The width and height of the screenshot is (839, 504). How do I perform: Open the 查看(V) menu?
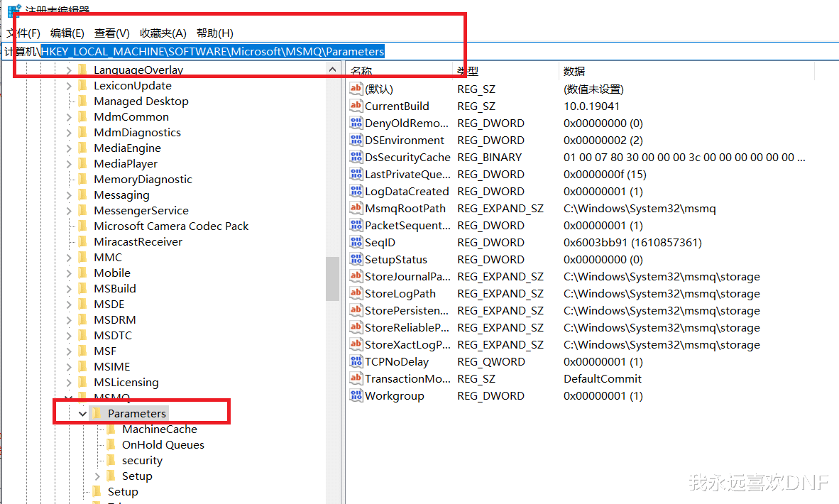112,33
